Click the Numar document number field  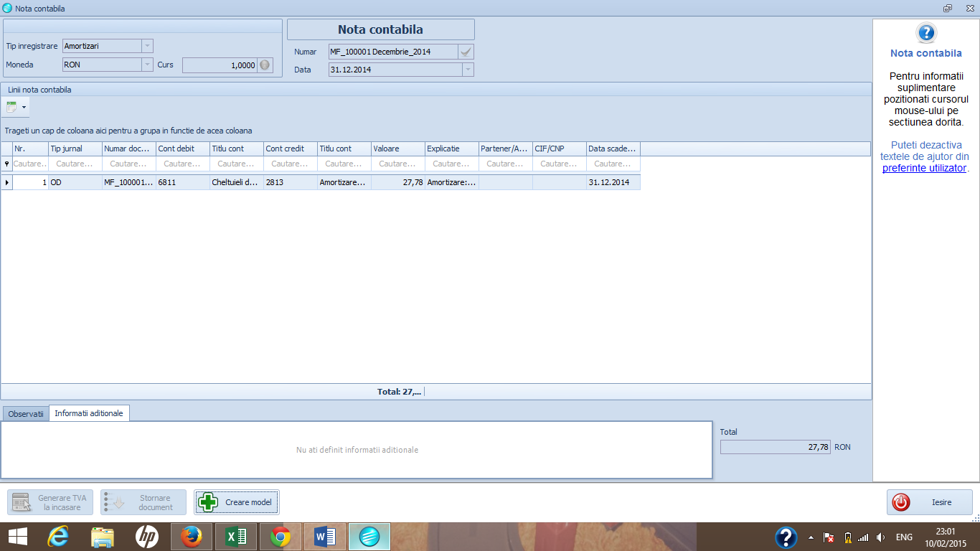[x=393, y=52]
